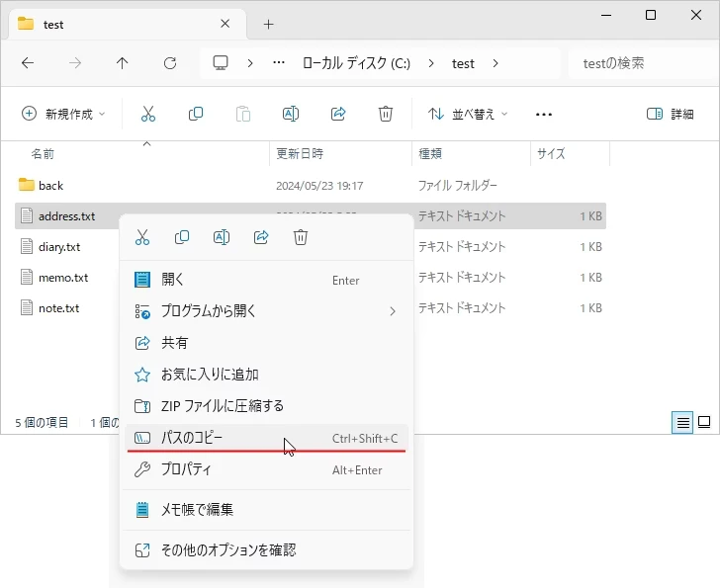
Task: Open a new tab with the plus button
Action: (x=269, y=24)
